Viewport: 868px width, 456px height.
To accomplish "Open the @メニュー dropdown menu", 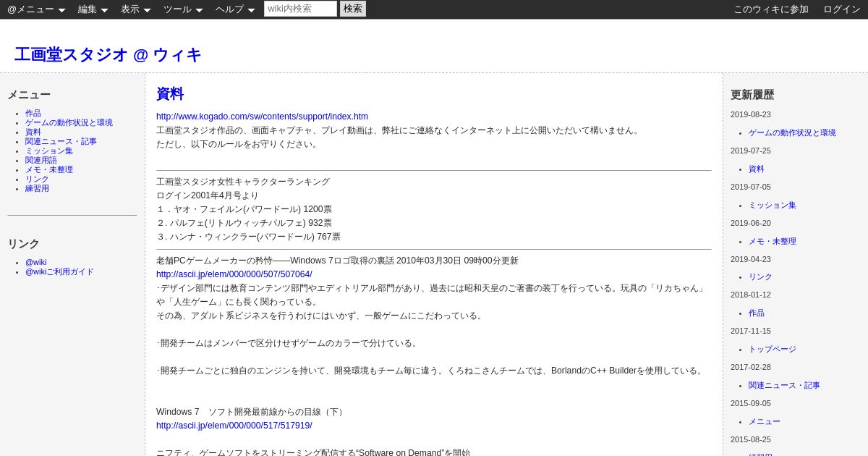I will [36, 9].
